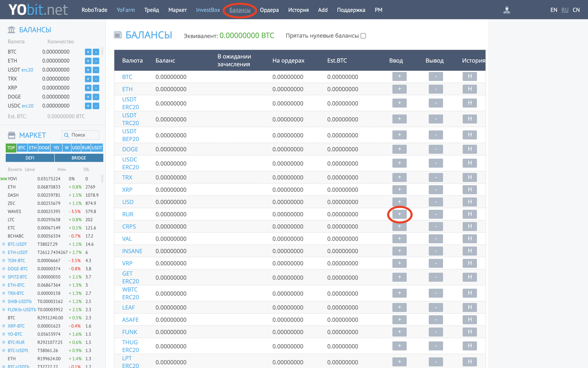Deposit USD using the plus button
This screenshot has height=368, width=588.
click(x=399, y=202)
